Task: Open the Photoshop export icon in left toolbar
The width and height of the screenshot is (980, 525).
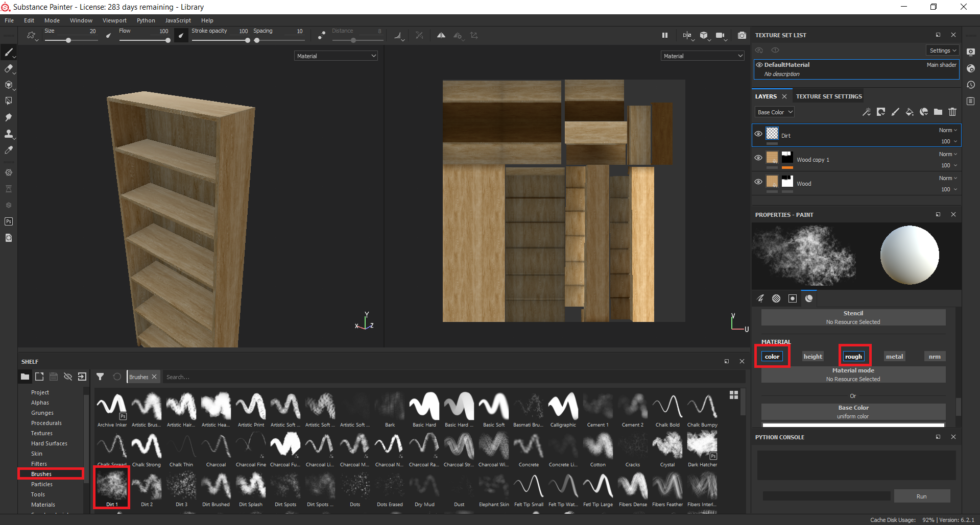Action: (x=9, y=221)
